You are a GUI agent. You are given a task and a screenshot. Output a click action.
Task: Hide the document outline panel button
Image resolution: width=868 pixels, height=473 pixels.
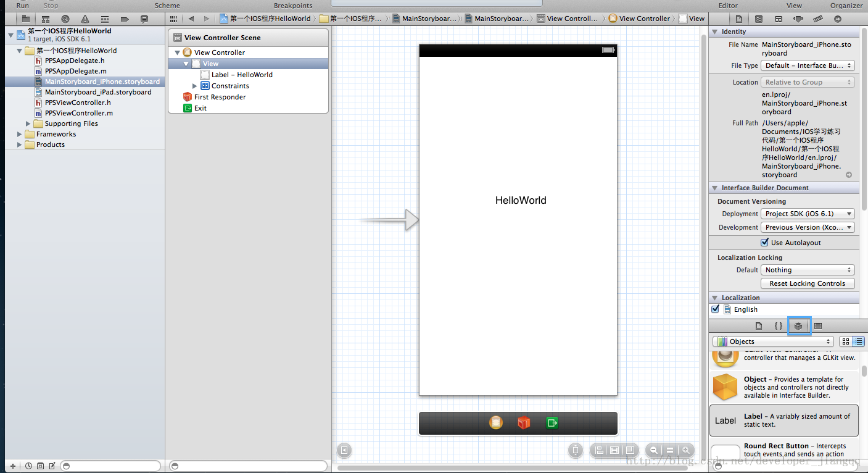pyautogui.click(x=344, y=451)
